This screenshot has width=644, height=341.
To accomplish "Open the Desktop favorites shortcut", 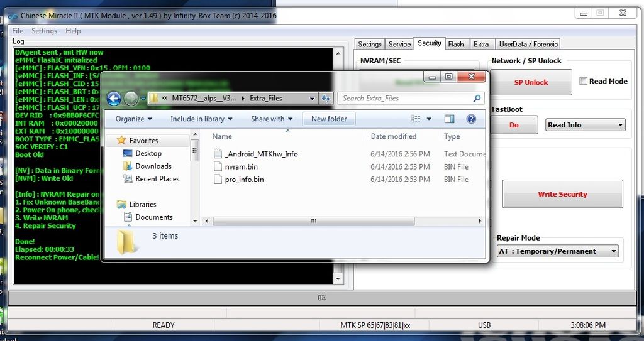I will click(148, 153).
